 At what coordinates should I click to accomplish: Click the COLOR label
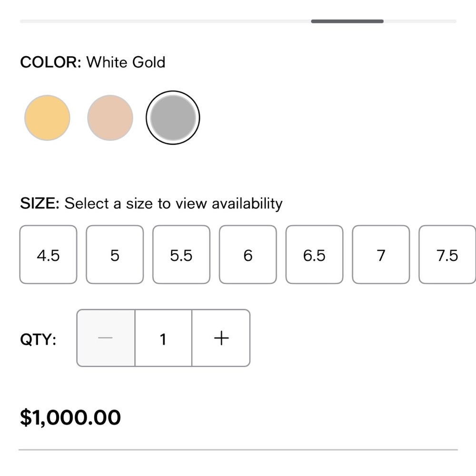click(x=51, y=62)
